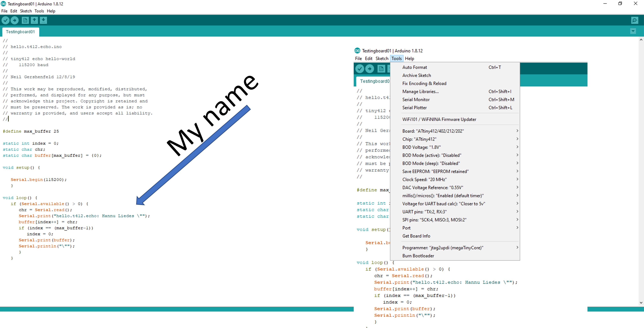Open the File menu in main window
Image resolution: width=644 pixels, height=328 pixels.
4,11
